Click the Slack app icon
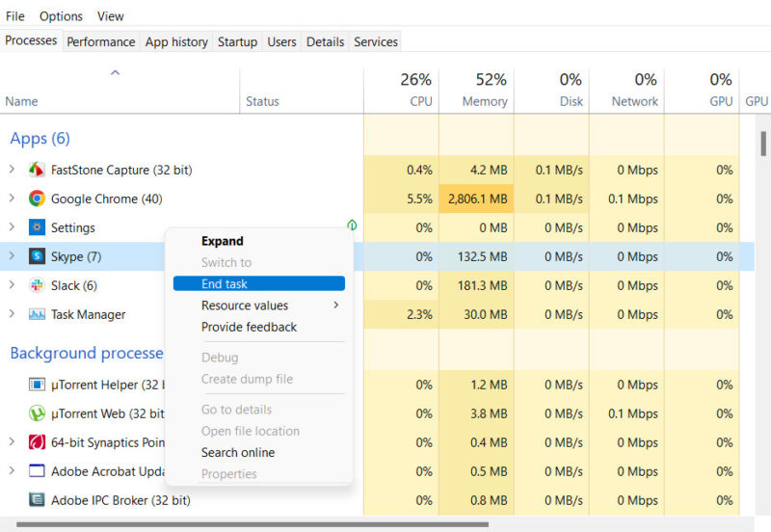 coord(37,285)
